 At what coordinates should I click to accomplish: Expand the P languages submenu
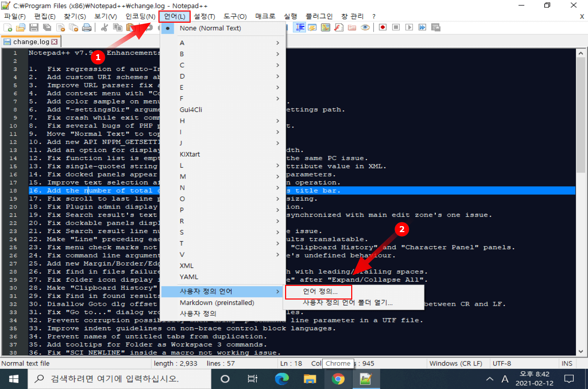coord(223,210)
